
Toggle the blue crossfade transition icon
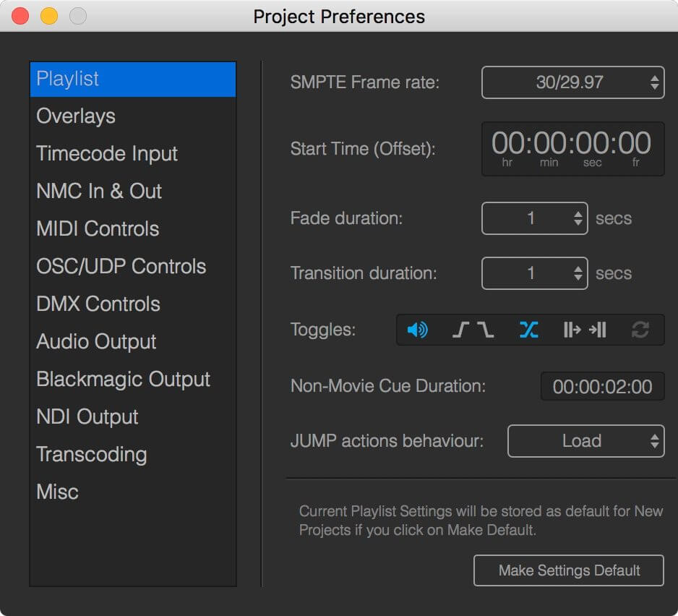[x=529, y=330]
